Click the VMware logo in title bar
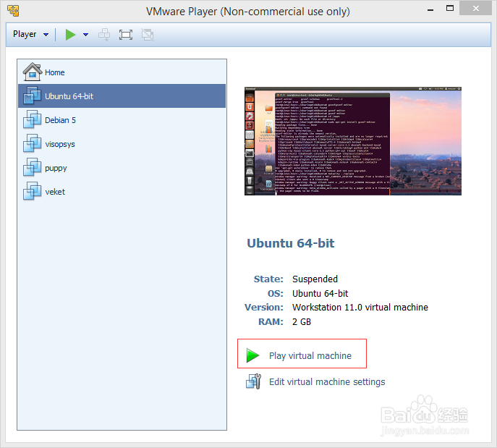Screen dimensions: 497x448 click(13, 10)
